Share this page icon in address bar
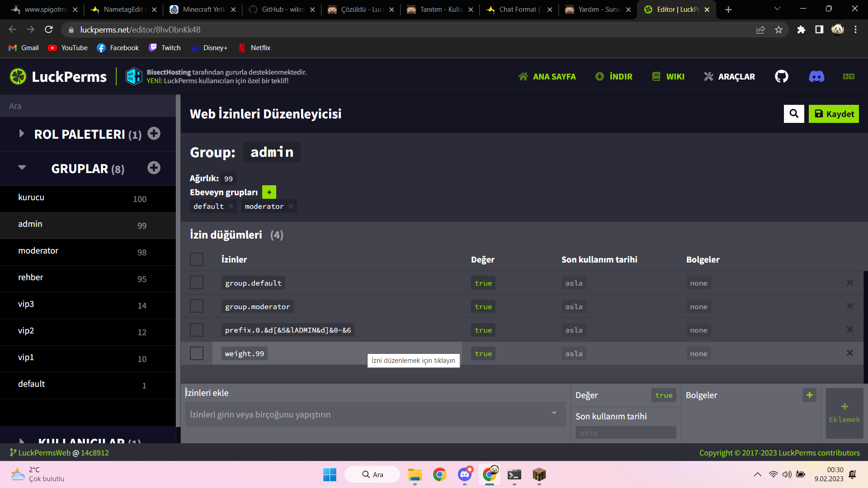 (760, 30)
